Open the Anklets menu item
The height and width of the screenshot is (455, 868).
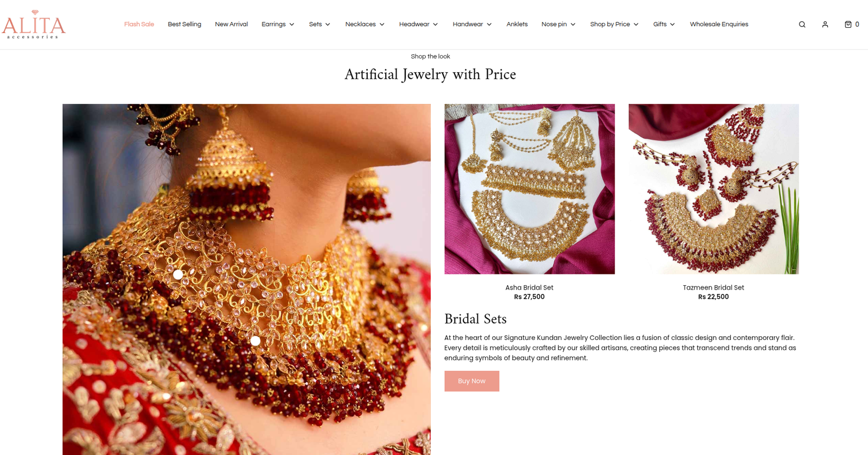click(x=517, y=24)
